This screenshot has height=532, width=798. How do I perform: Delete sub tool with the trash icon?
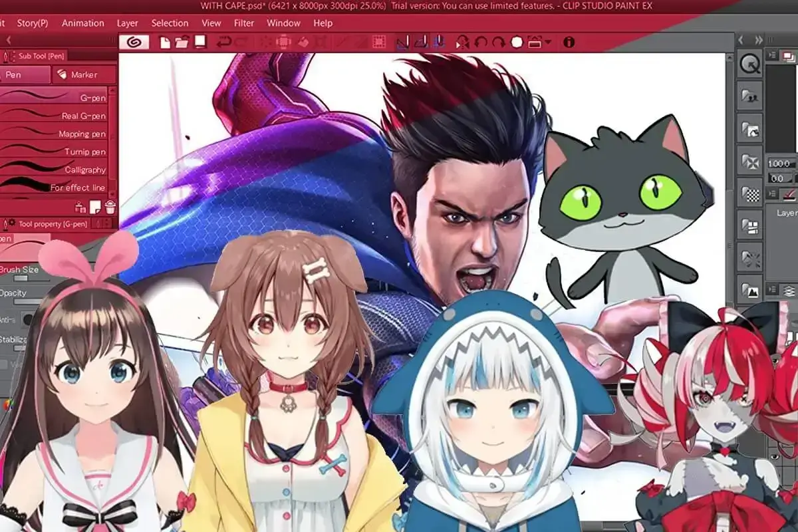(x=110, y=206)
